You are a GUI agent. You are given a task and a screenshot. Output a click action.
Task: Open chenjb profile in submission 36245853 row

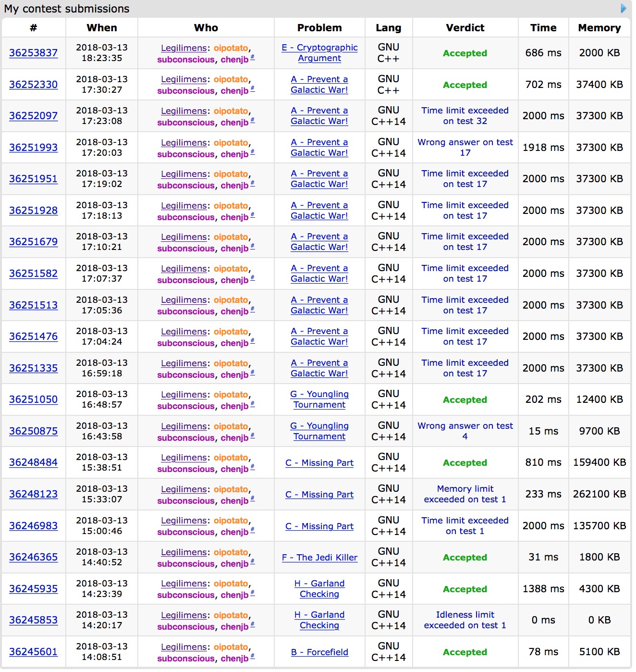coord(234,627)
